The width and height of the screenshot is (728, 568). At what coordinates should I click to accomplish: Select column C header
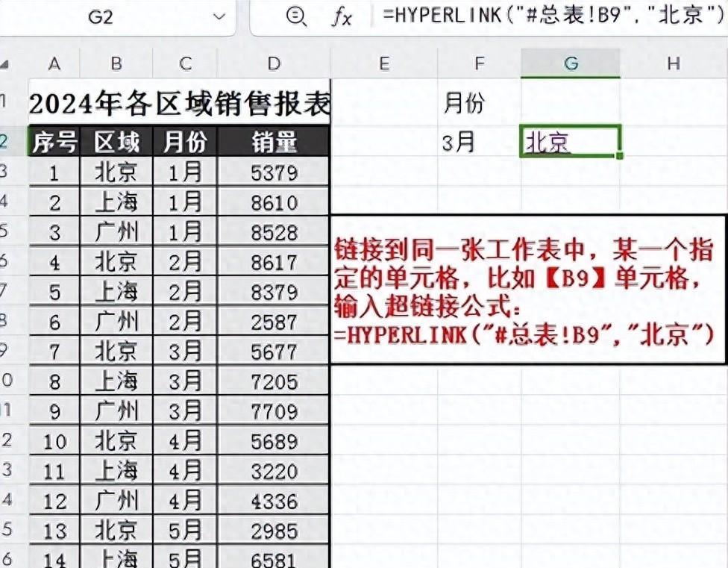coord(185,63)
